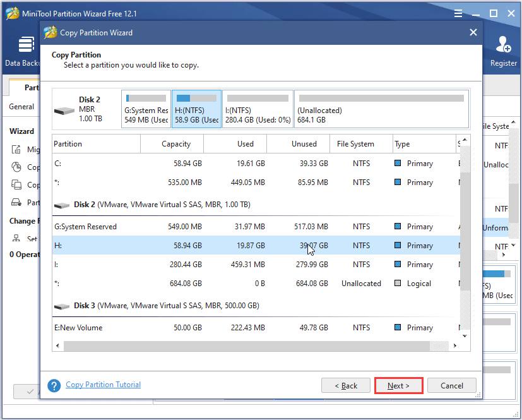Image resolution: width=522 pixels, height=420 pixels.
Task: Click the Partition Recovery icon in sidebar
Action: pos(16,202)
